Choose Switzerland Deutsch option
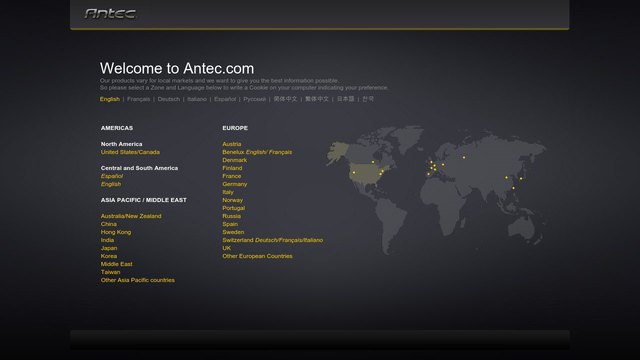This screenshot has height=360, width=640. (x=267, y=240)
